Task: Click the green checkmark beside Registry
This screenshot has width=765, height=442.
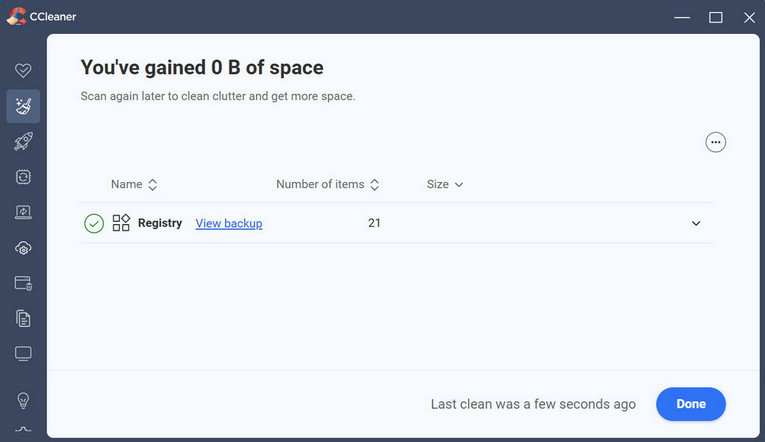Action: (x=94, y=223)
